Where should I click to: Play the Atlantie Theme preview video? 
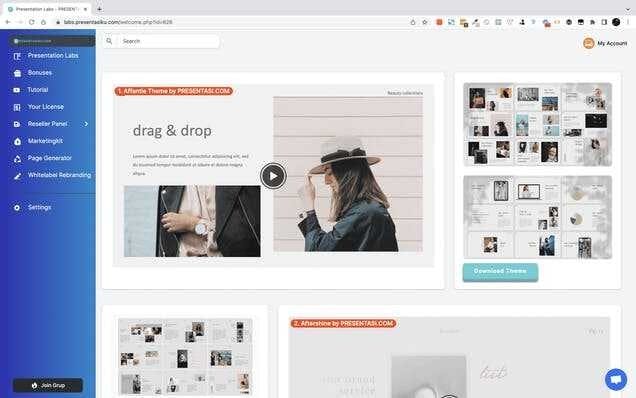click(x=273, y=176)
